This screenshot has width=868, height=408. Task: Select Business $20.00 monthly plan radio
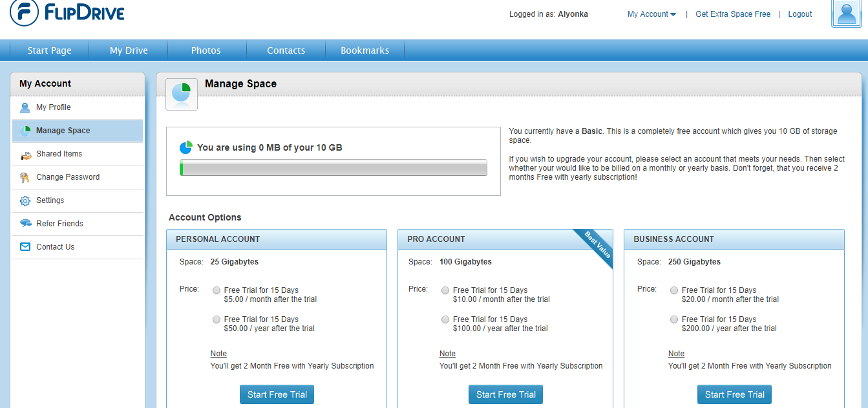point(674,290)
